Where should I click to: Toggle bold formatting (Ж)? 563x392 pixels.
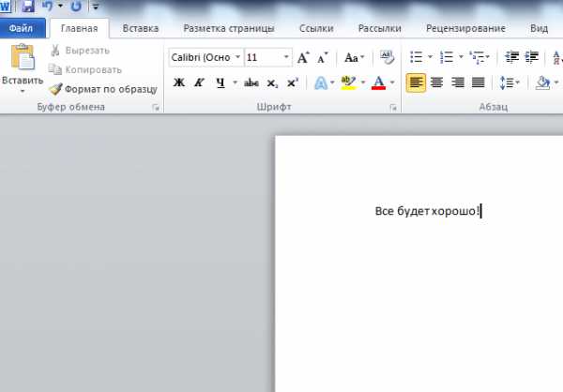[x=178, y=83]
